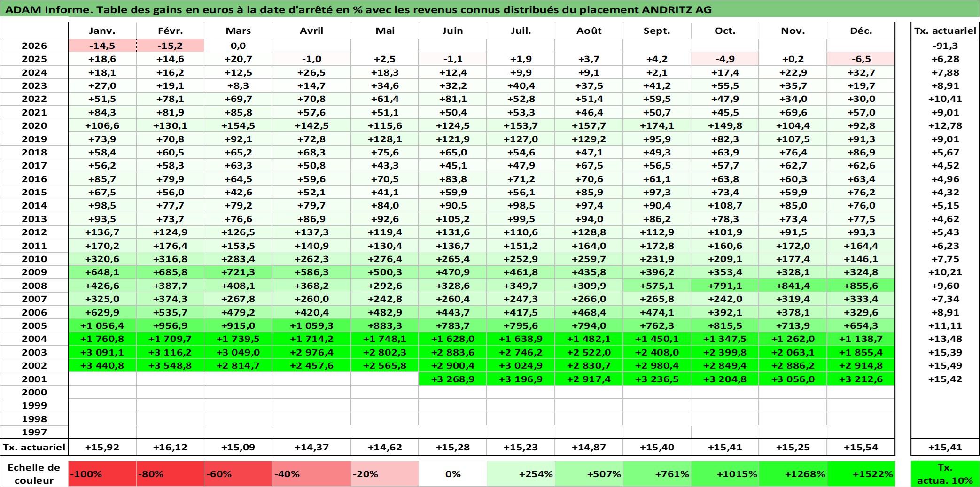Click the -6,5 cell in December 2025

pyautogui.click(x=861, y=59)
